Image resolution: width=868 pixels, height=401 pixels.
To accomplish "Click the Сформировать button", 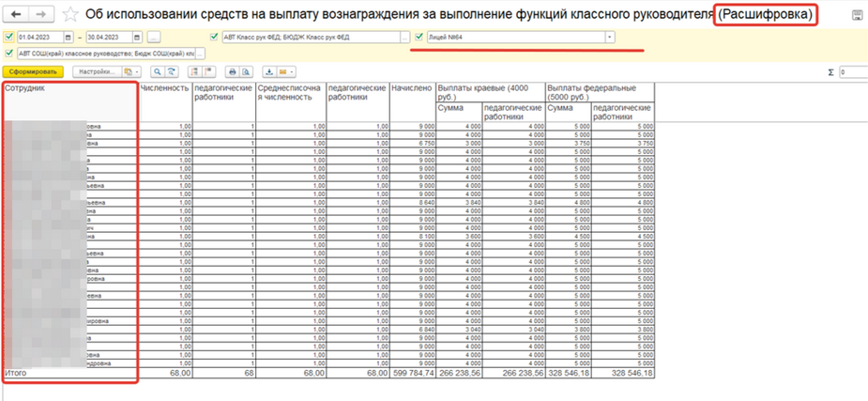I will 32,71.
